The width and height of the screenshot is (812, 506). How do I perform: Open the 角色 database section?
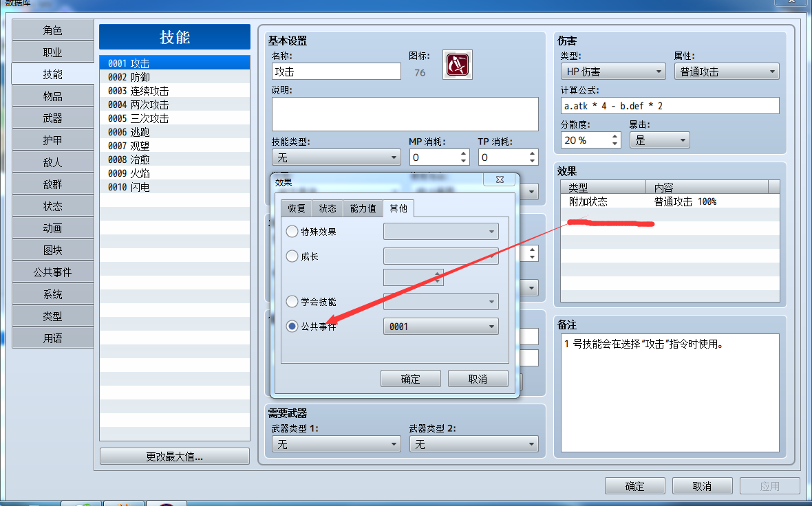pyautogui.click(x=53, y=30)
